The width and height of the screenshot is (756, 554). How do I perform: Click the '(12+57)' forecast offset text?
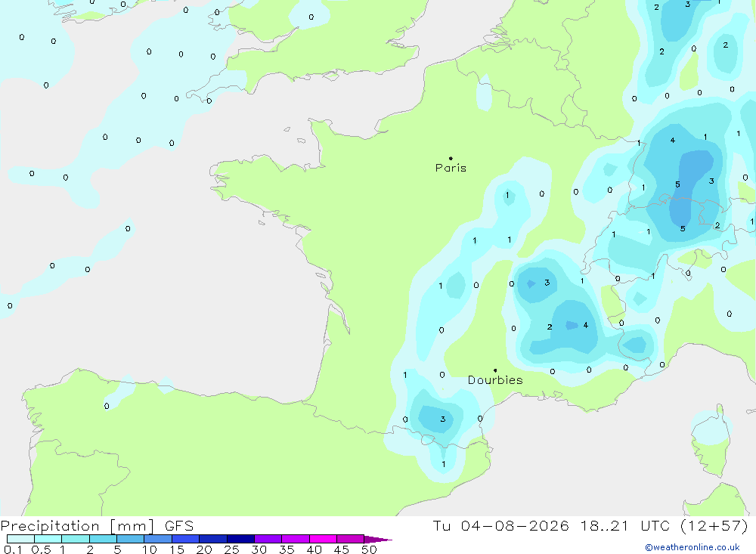point(714,525)
